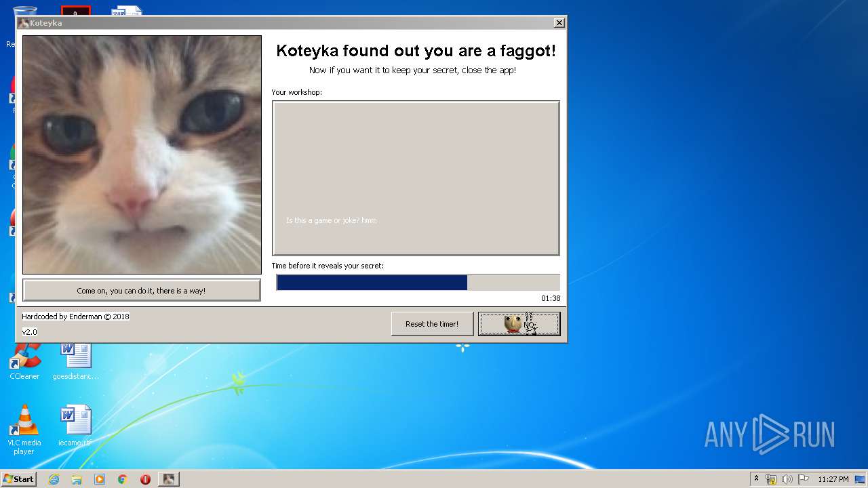Image resolution: width=868 pixels, height=488 pixels.
Task: Click inside the 'Your workshop' panel
Action: pyautogui.click(x=416, y=178)
